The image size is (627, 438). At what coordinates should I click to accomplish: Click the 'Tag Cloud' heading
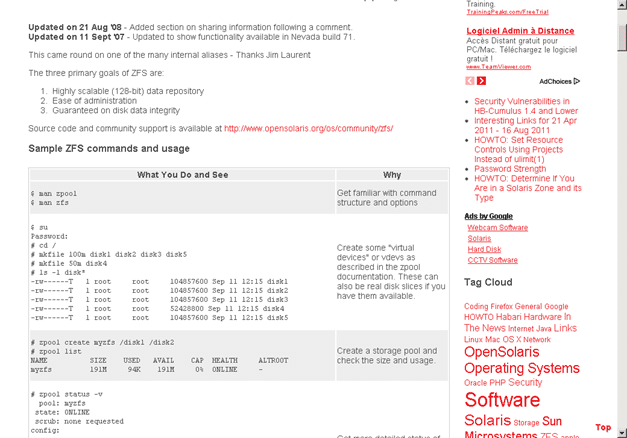[488, 282]
